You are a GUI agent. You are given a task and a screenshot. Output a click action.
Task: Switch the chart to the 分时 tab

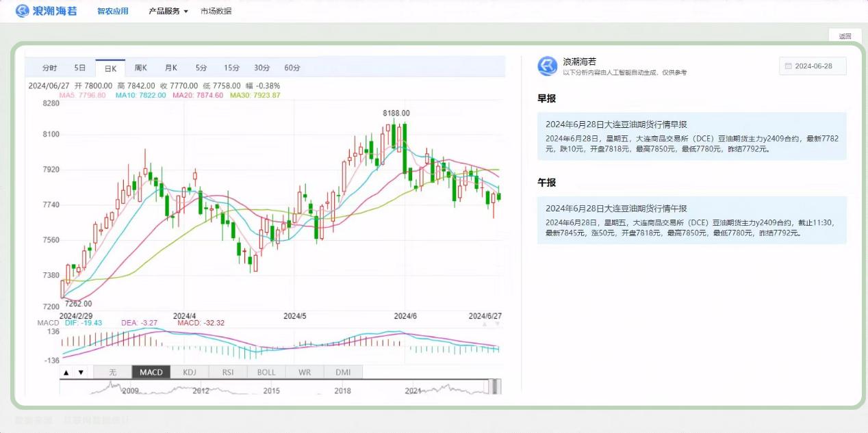click(x=50, y=68)
